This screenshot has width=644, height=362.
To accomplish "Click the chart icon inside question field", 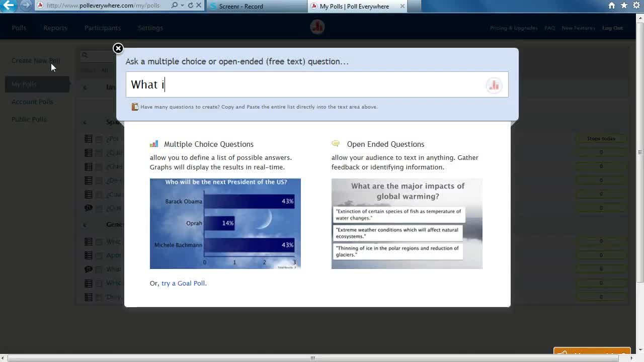I will click(494, 85).
